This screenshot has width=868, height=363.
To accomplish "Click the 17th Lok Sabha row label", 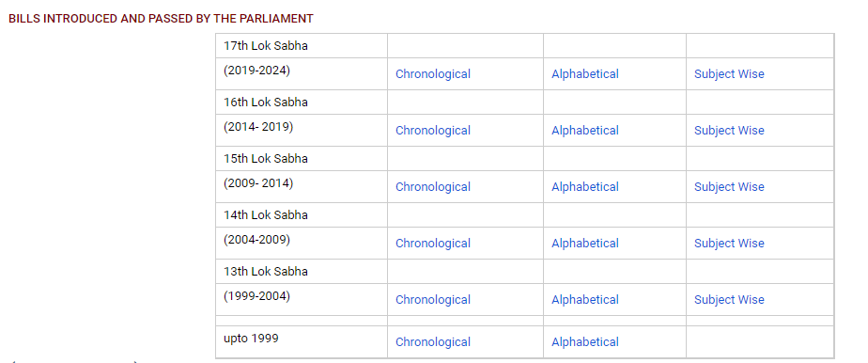I will coord(266,46).
